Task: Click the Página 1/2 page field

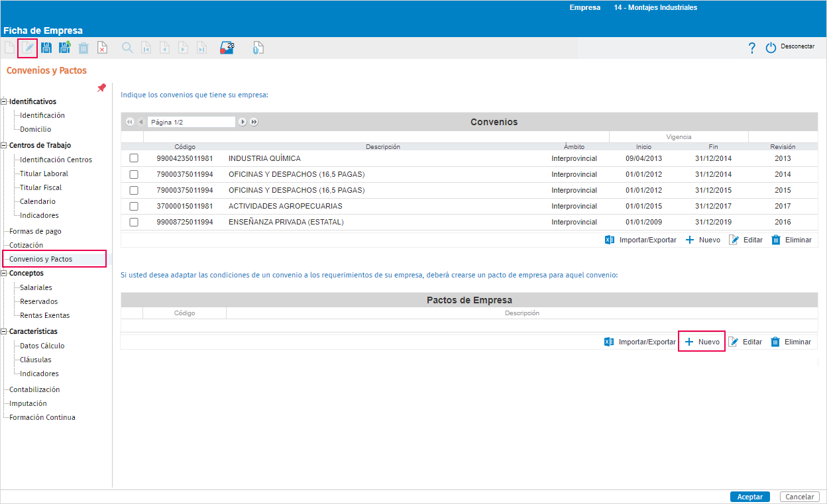Action: [x=192, y=122]
